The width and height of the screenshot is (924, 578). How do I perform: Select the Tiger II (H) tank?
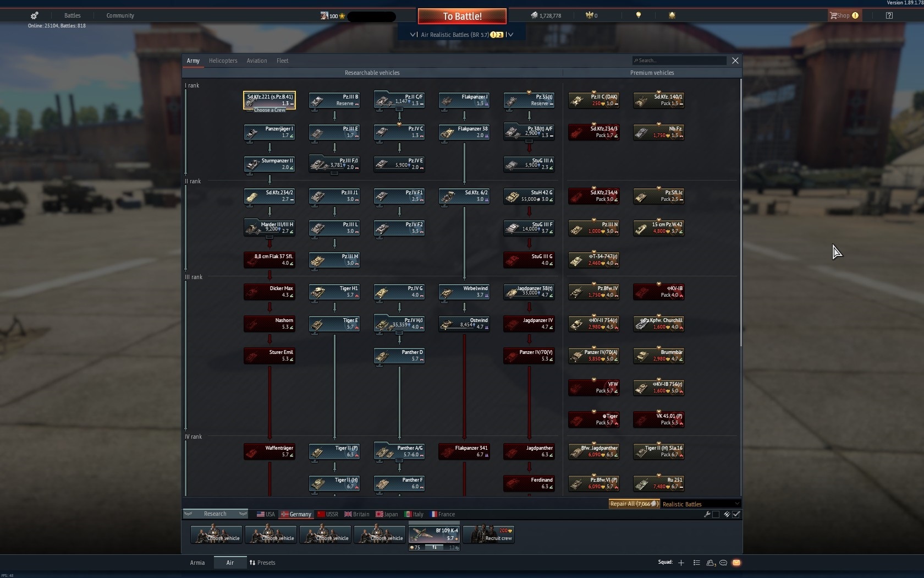(334, 483)
